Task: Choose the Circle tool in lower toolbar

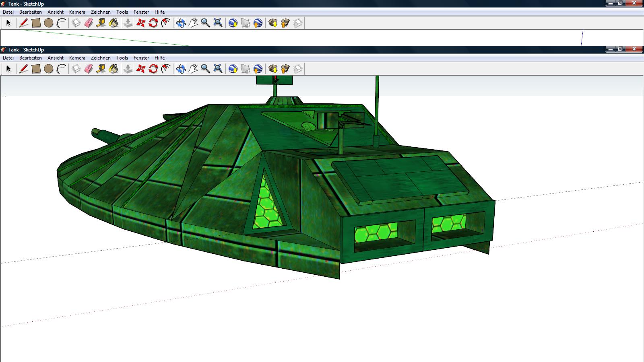Action: click(49, 69)
